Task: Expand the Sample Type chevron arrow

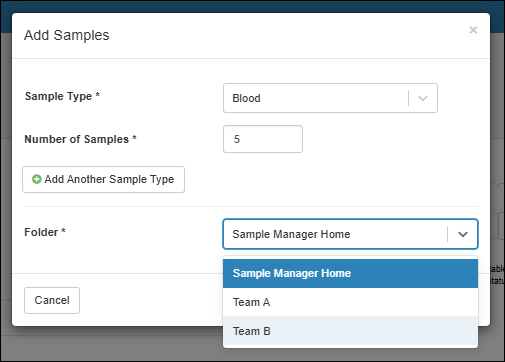Action: click(423, 98)
